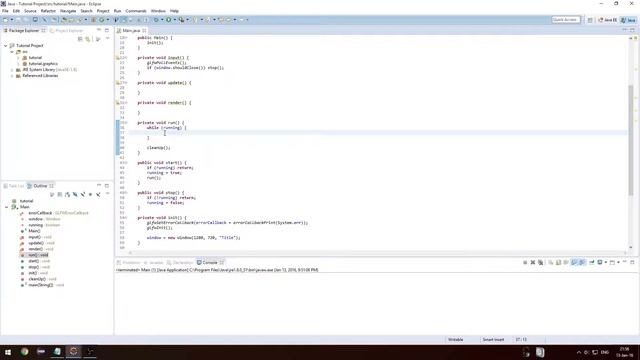Click Remove All Terminated Launches icon in Console
Image resolution: width=640 pixels, height=360 pixels.
point(540,262)
